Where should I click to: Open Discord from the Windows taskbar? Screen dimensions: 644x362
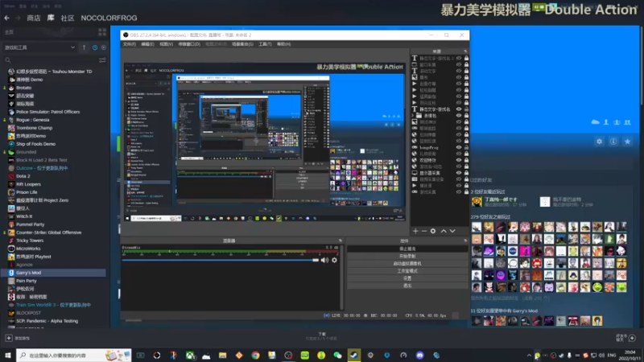[419, 355]
